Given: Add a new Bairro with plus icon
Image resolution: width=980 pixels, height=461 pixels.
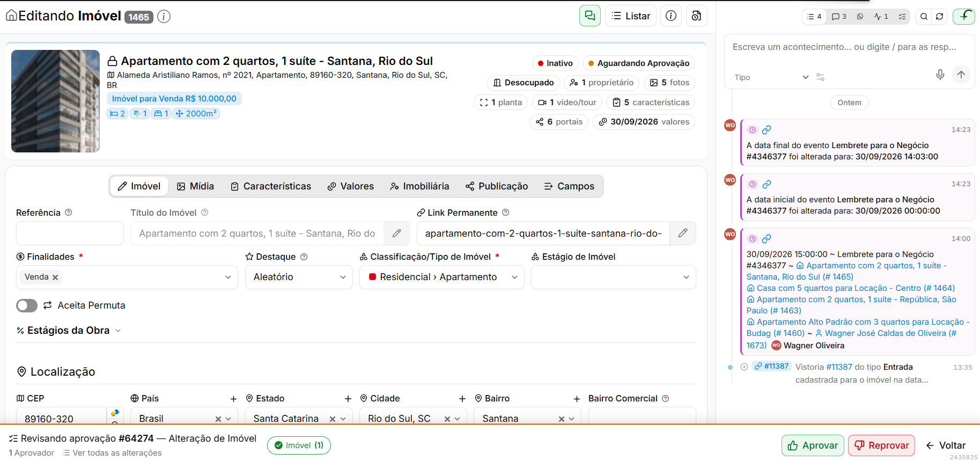Looking at the screenshot, I should (x=577, y=399).
